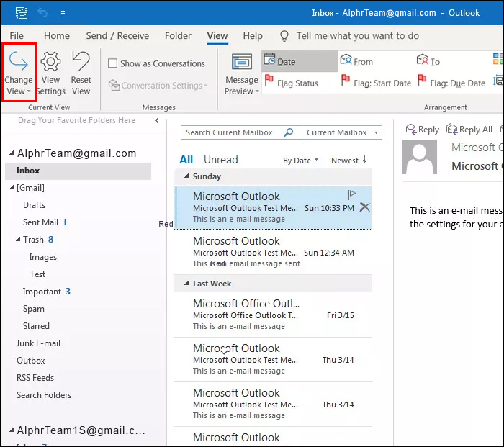This screenshot has height=447, width=504.
Task: Enable Show as Conversations checkbox
Action: coord(112,63)
